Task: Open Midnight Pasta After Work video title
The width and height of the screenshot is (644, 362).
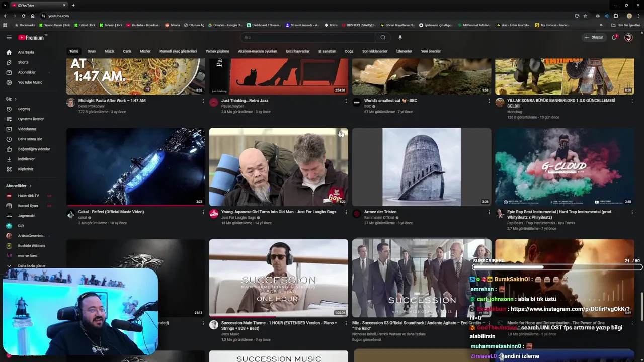Action: point(112,101)
